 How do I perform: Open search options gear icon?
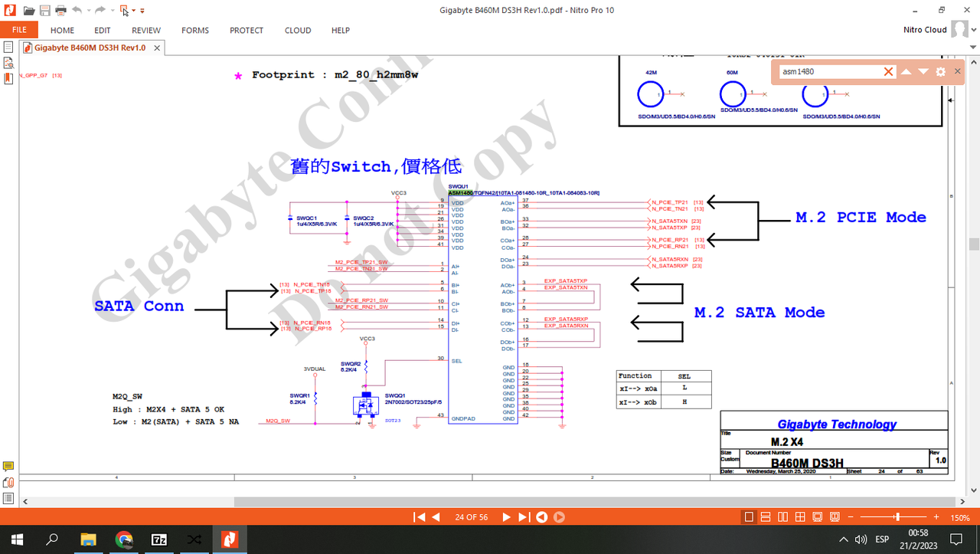coord(940,71)
